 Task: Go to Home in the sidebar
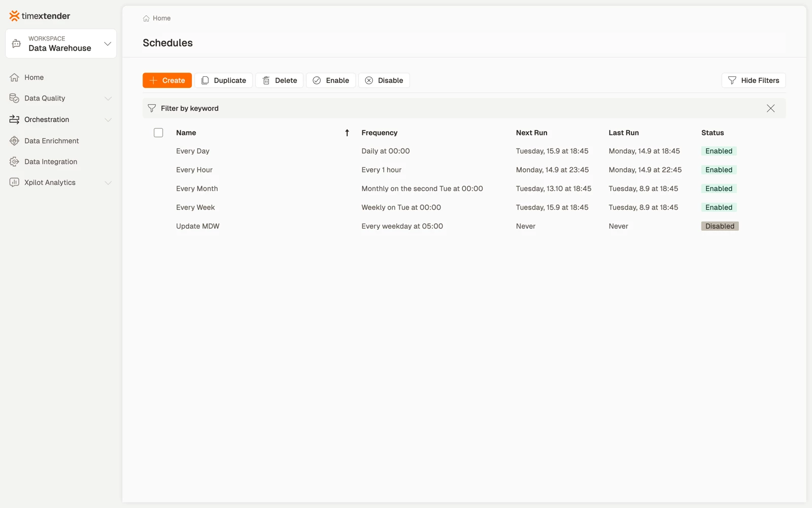(x=34, y=77)
